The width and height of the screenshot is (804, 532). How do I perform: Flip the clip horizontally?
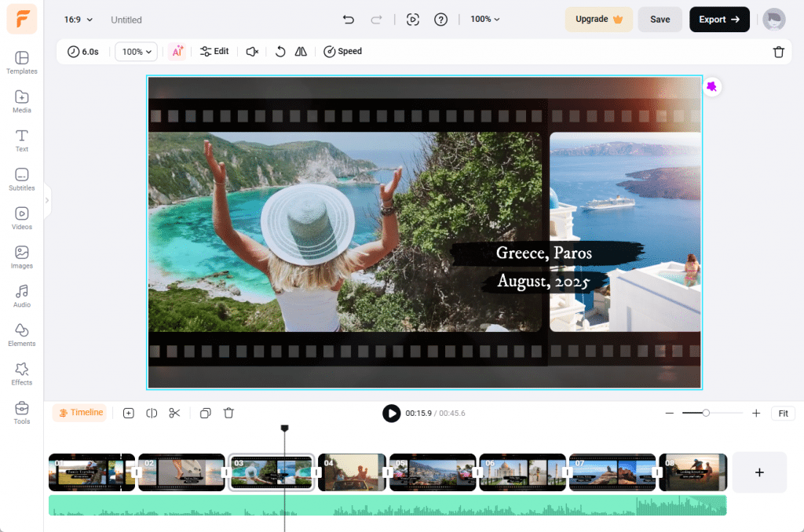(x=301, y=52)
